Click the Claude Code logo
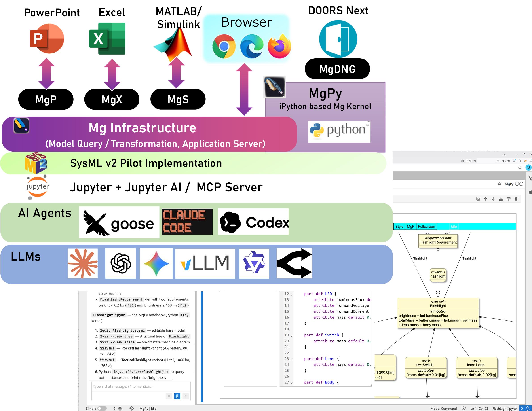The height and width of the screenshot is (411, 532). (x=187, y=222)
